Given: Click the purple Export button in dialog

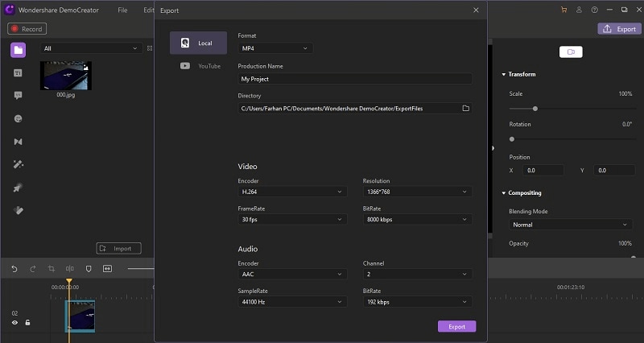Looking at the screenshot, I should point(456,326).
